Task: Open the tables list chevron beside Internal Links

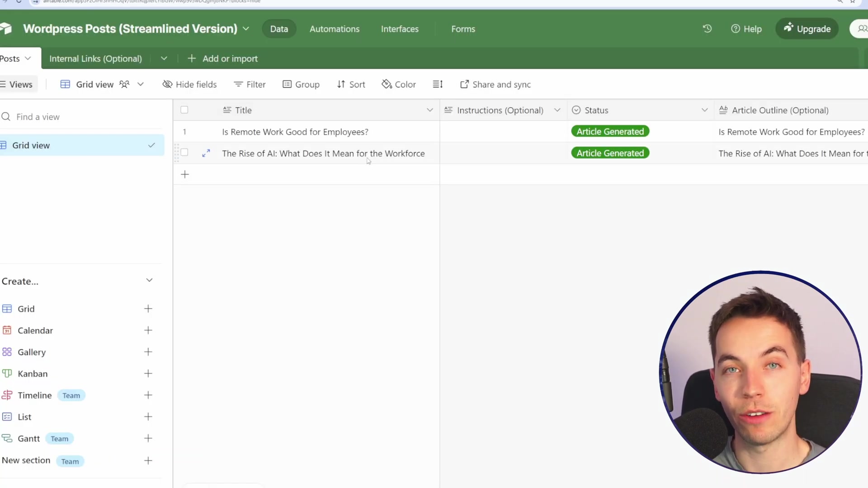Action: coord(164,59)
